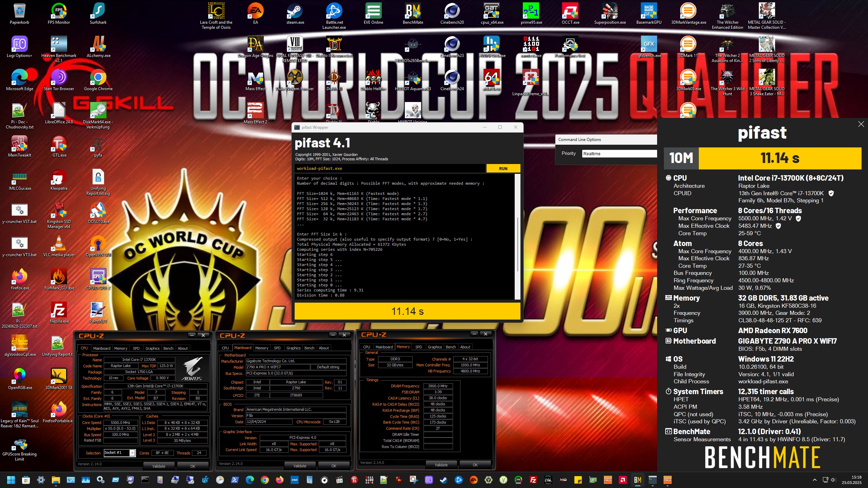This screenshot has width=868, height=488.
Task: Open the BenchMate desktop shortcut
Action: [x=413, y=14]
